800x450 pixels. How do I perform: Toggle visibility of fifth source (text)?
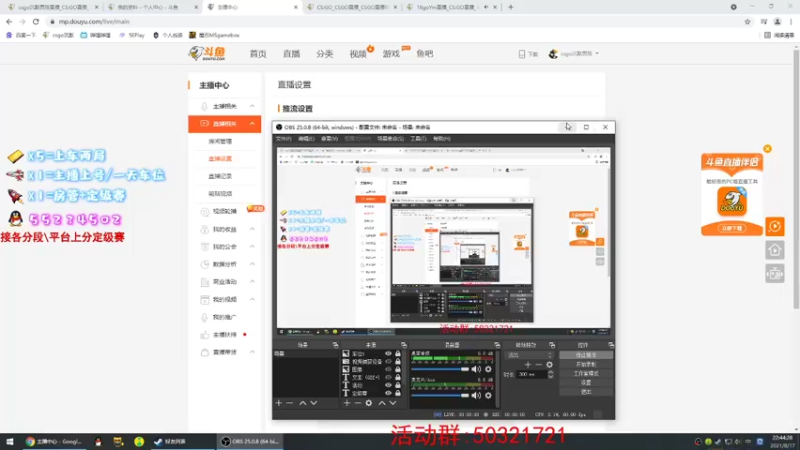[x=388, y=385]
